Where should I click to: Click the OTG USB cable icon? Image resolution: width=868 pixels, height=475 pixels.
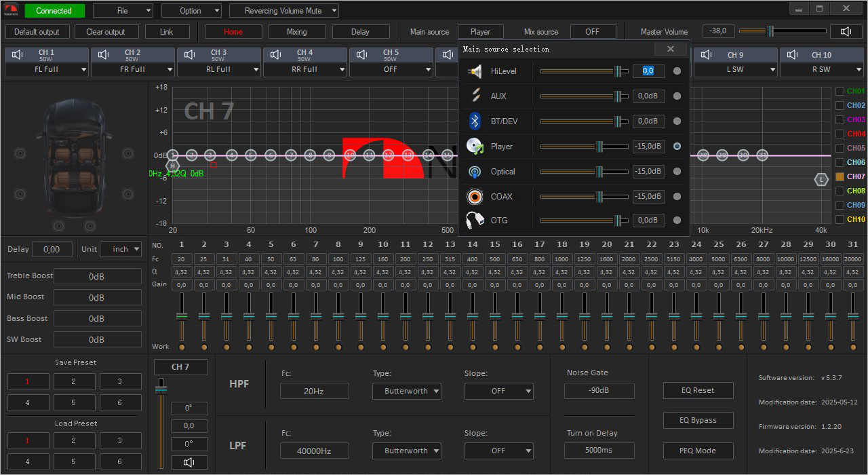(x=475, y=221)
